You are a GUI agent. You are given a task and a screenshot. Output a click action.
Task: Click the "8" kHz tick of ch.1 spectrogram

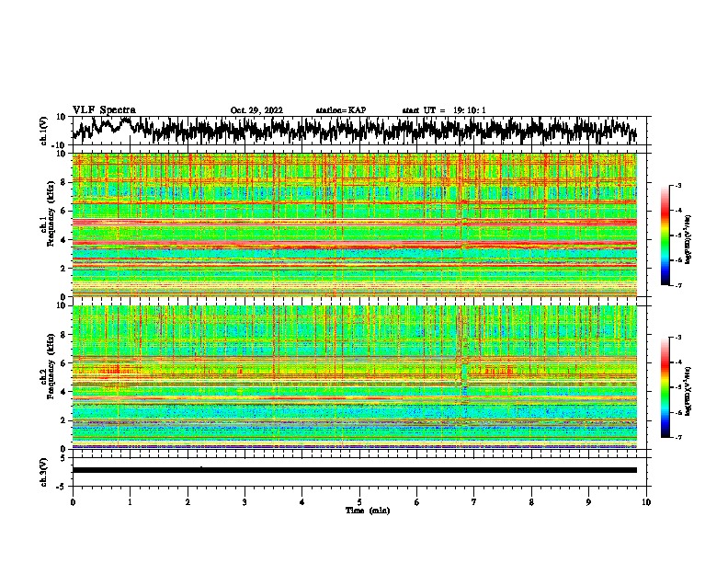click(x=64, y=182)
